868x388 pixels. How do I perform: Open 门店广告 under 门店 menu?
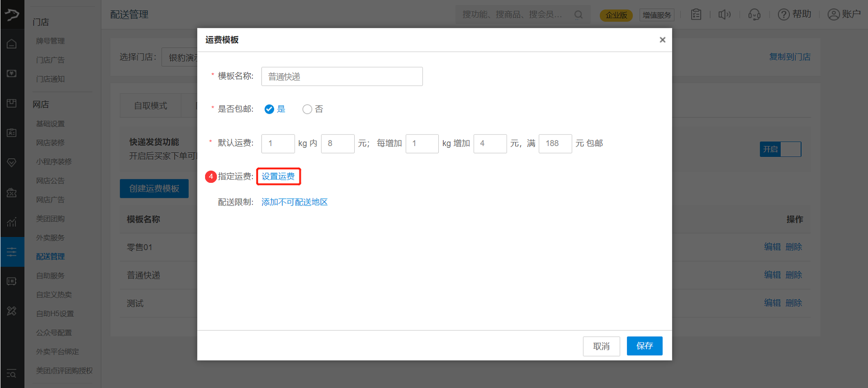tap(50, 60)
